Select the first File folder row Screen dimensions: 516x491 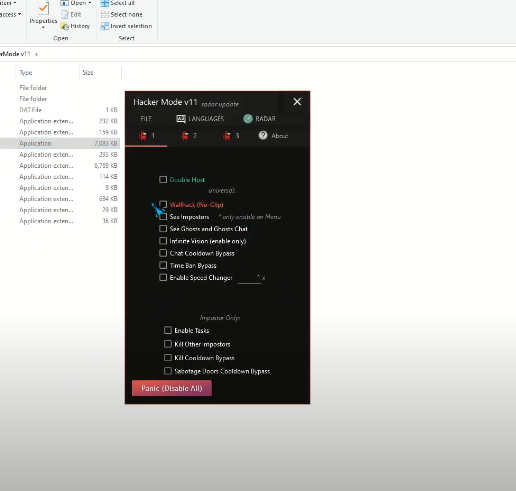pyautogui.click(x=60, y=88)
